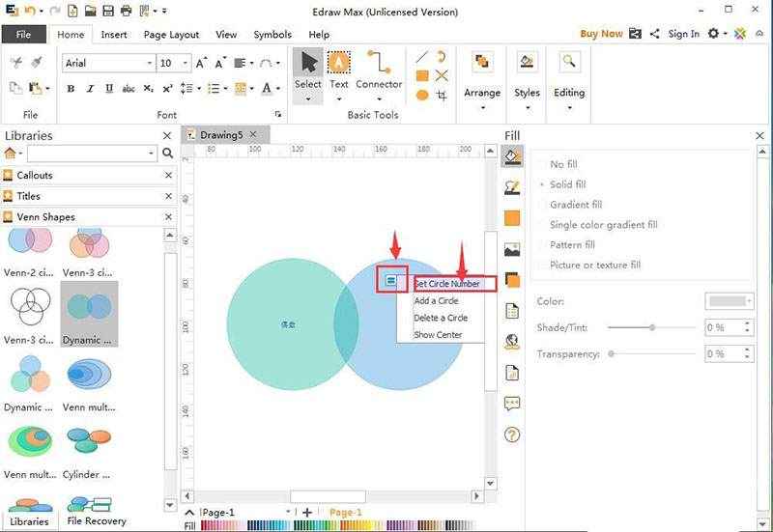This screenshot has width=773, height=532.
Task: Click the Select pointer tool
Action: tap(308, 71)
